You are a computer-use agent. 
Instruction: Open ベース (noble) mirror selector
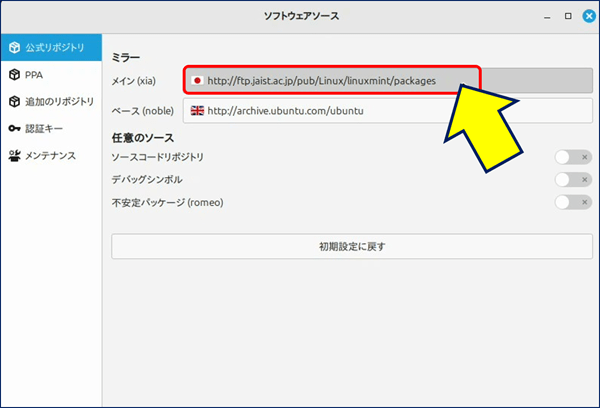click(x=388, y=111)
